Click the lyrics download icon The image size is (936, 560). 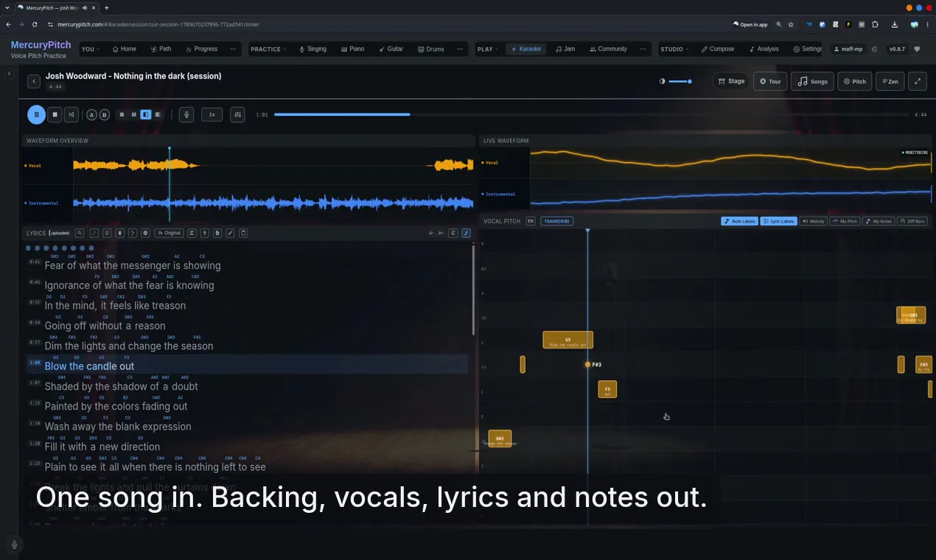click(204, 233)
